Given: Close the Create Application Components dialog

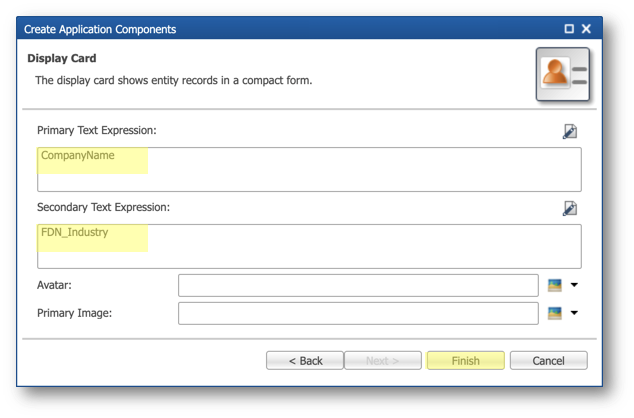Looking at the screenshot, I should [x=586, y=29].
